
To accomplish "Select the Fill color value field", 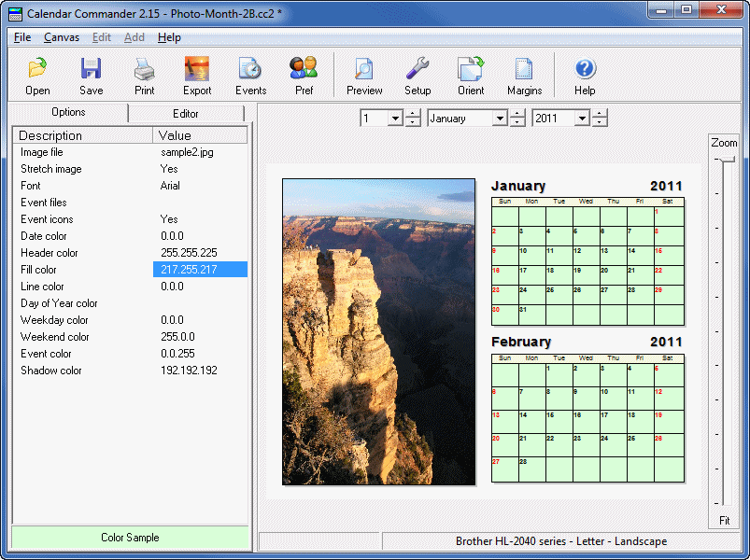I will (200, 270).
